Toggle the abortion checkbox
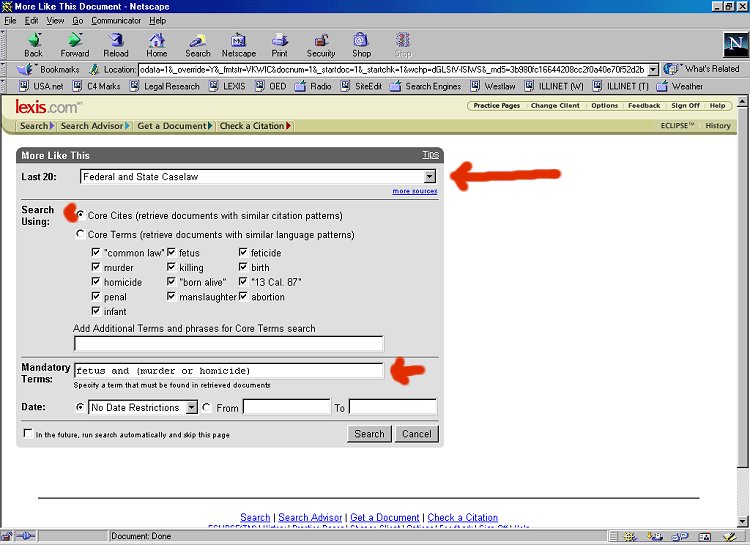The image size is (750, 545). tap(243, 296)
